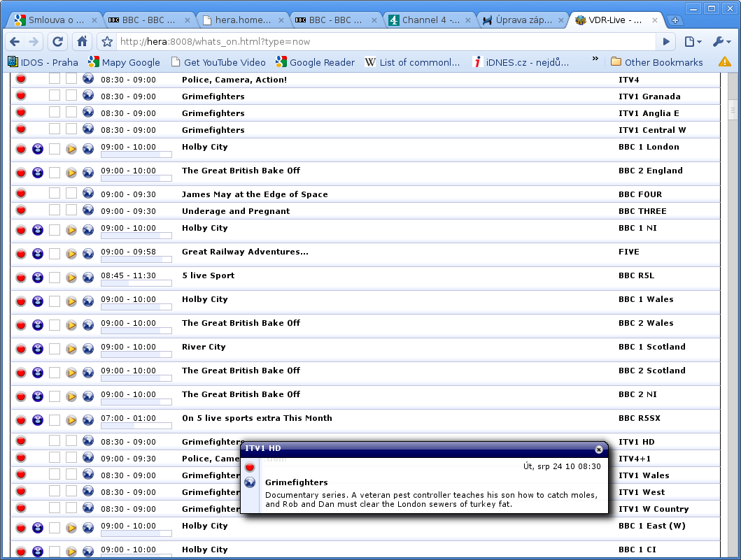Switch to channel BBC 1 East (W)
The height and width of the screenshot is (560, 741).
point(38,528)
